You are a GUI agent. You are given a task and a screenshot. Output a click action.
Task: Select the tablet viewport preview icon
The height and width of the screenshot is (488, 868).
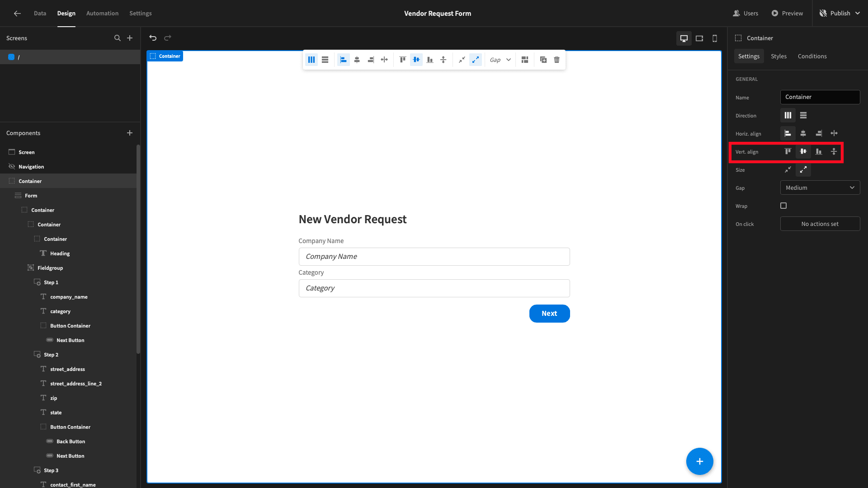coord(699,38)
